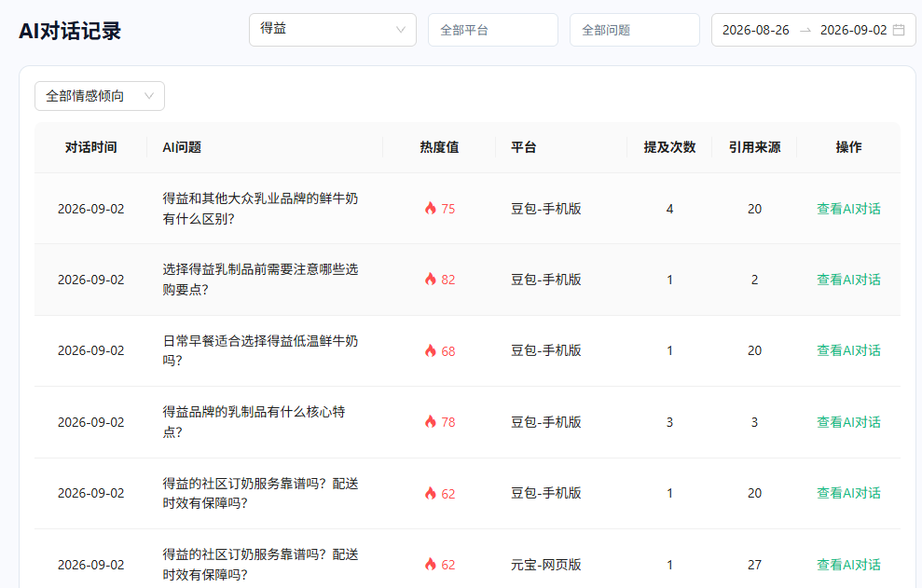
Task: Click the flame icon next to 78
Action: pos(431,421)
